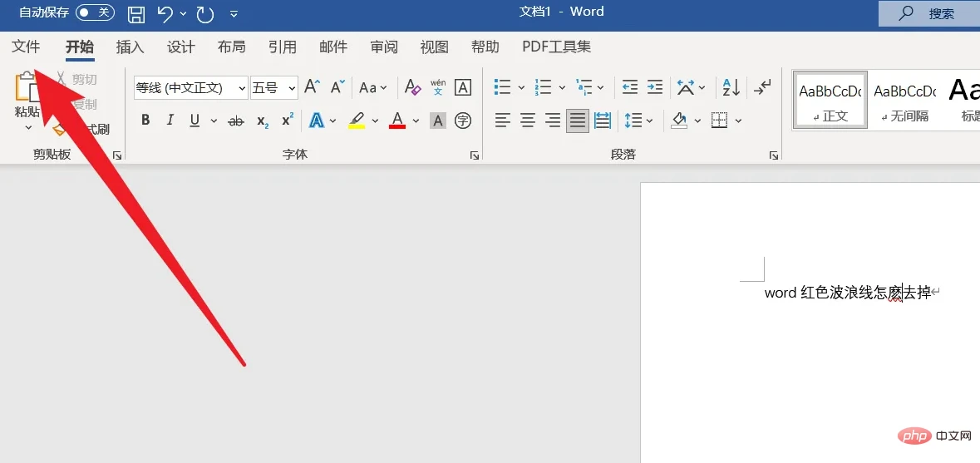The image size is (980, 463).
Task: Click the Phonetic Guide wén icon
Action: coord(438,87)
